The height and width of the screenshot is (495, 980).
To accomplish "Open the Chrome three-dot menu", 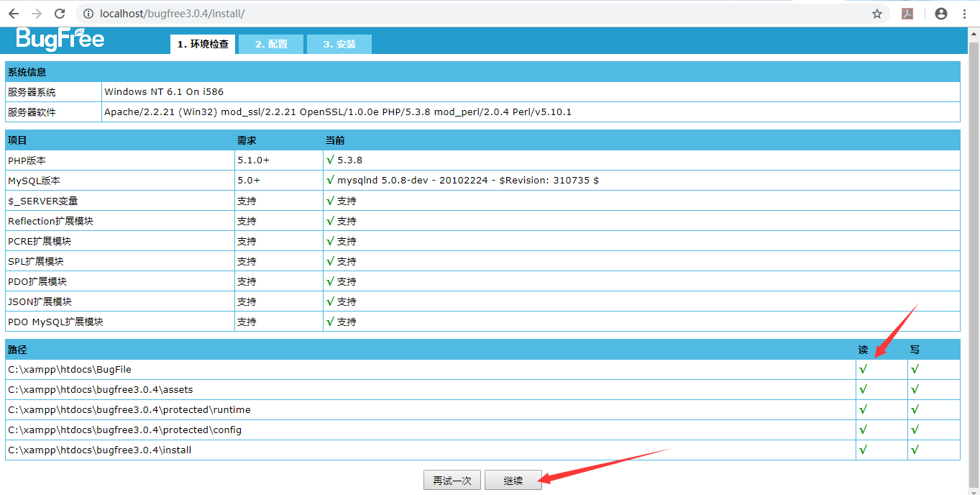I will pyautogui.click(x=963, y=12).
